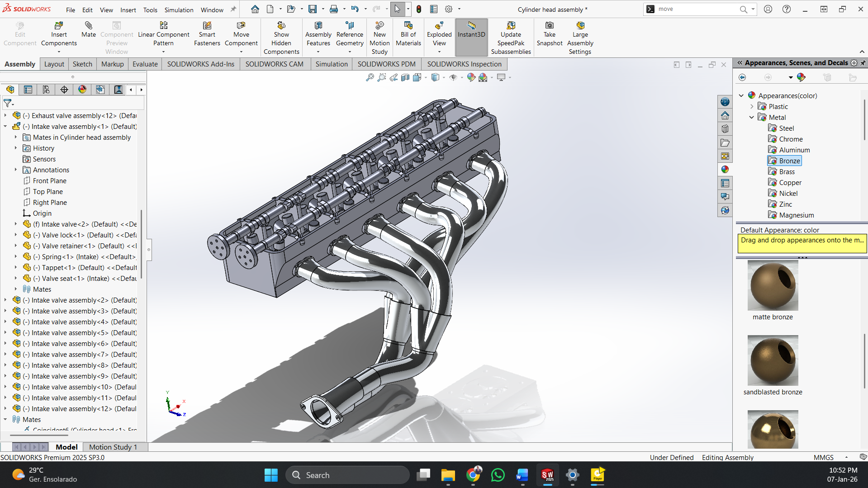The width and height of the screenshot is (868, 488).
Task: Select the Chrome appearance folder
Action: (x=790, y=139)
